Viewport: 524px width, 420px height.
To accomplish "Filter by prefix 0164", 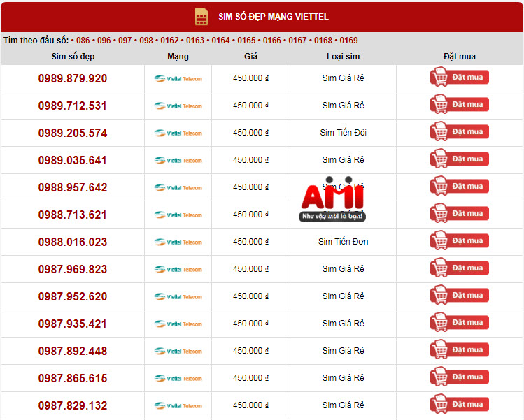I will click(x=220, y=41).
